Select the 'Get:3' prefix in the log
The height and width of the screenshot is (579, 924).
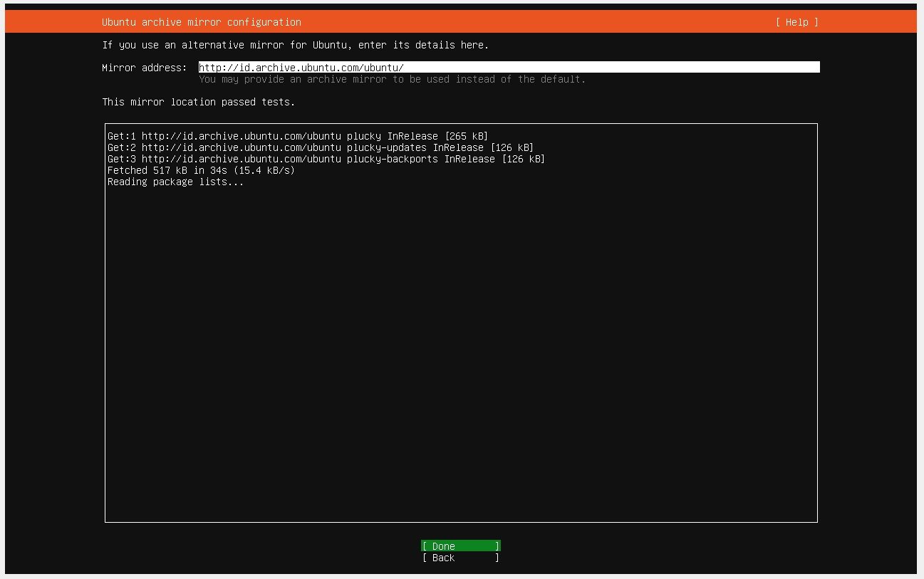tap(122, 159)
